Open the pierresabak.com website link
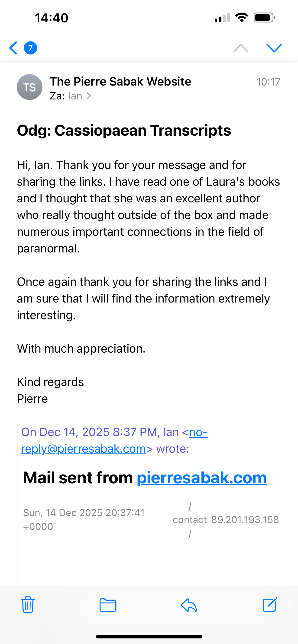 (x=202, y=478)
